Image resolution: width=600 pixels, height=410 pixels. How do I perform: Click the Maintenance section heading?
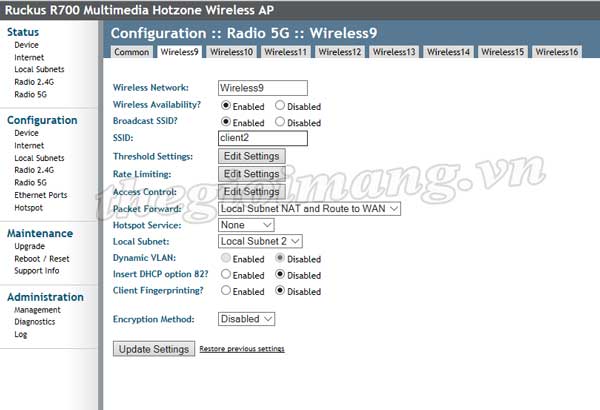pos(40,233)
